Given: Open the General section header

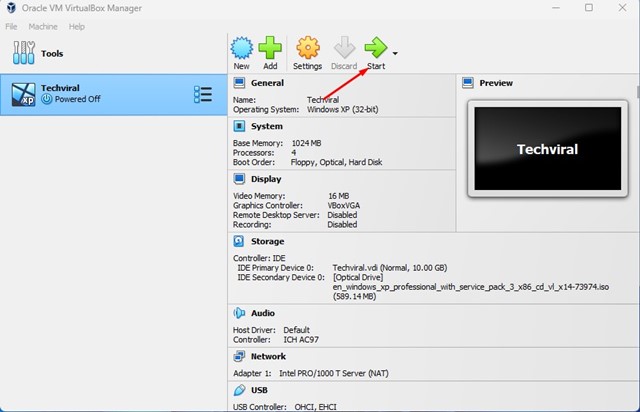Looking at the screenshot, I should tap(267, 83).
